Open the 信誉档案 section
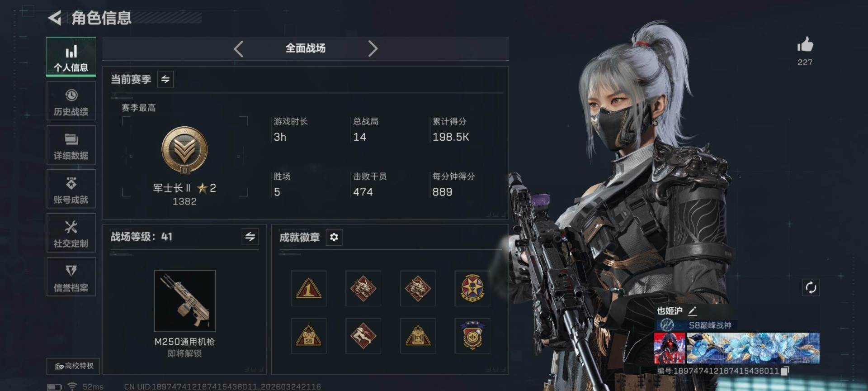The height and width of the screenshot is (391, 868). pyautogui.click(x=71, y=277)
